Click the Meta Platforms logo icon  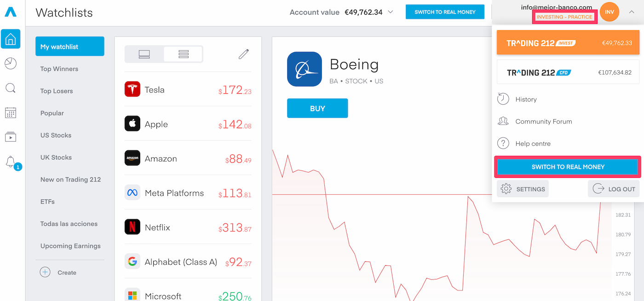(x=132, y=193)
